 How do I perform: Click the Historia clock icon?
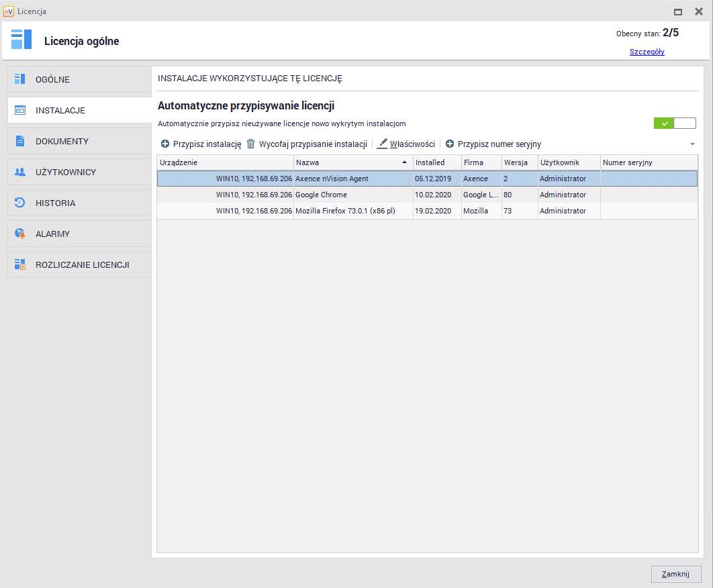20,203
